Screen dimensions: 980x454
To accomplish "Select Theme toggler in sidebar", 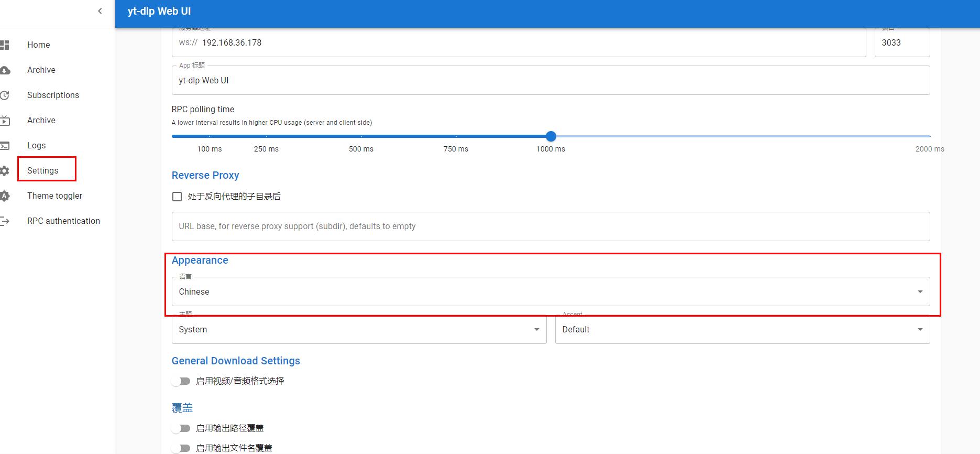I will [55, 196].
